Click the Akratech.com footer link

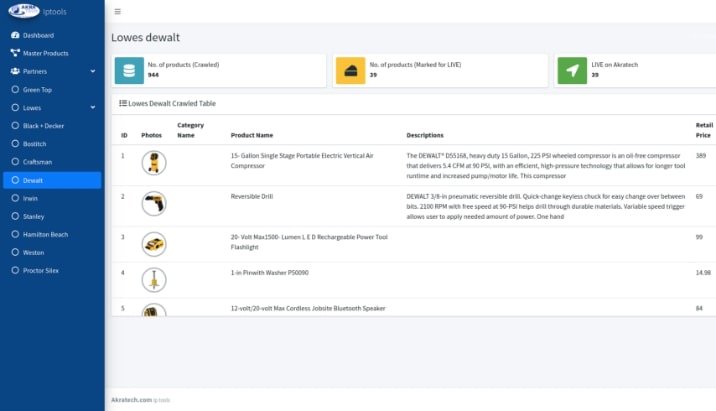(132, 400)
